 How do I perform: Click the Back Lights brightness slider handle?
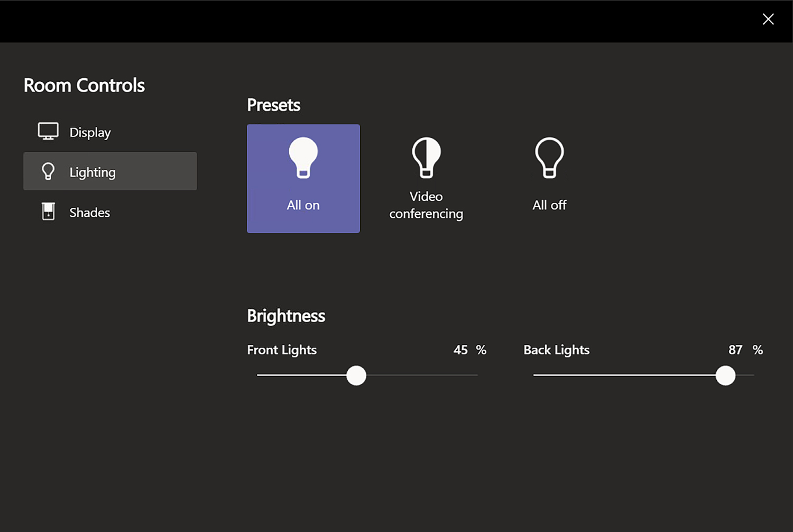tap(725, 375)
